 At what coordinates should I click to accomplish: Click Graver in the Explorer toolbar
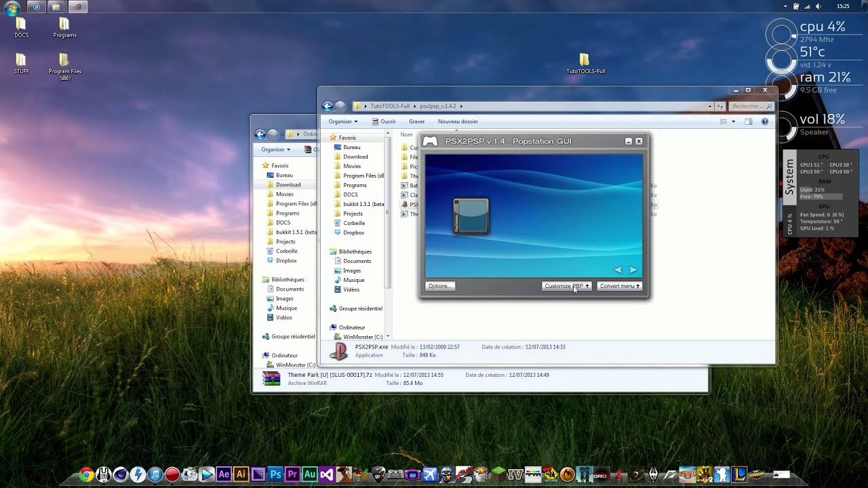pos(416,121)
